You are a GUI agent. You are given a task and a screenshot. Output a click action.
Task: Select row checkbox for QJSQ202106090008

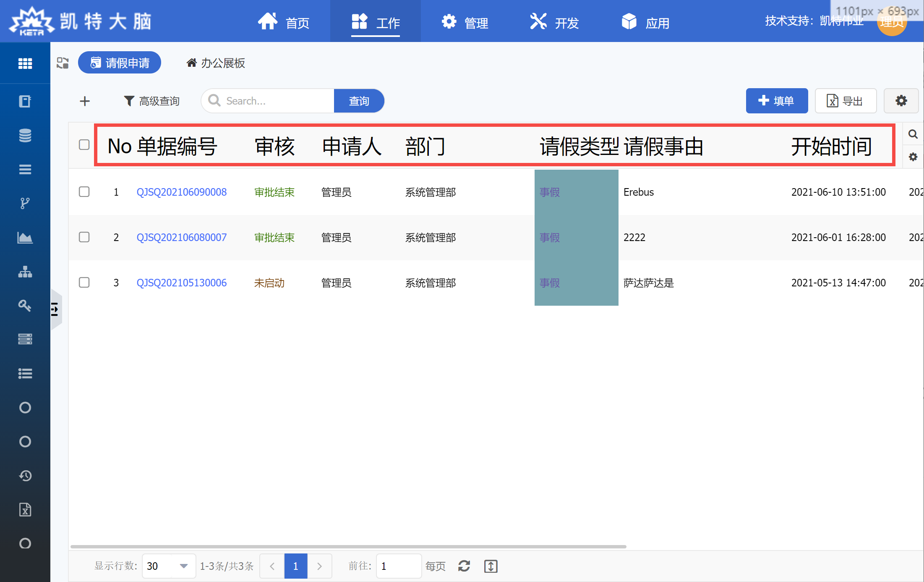coord(84,192)
